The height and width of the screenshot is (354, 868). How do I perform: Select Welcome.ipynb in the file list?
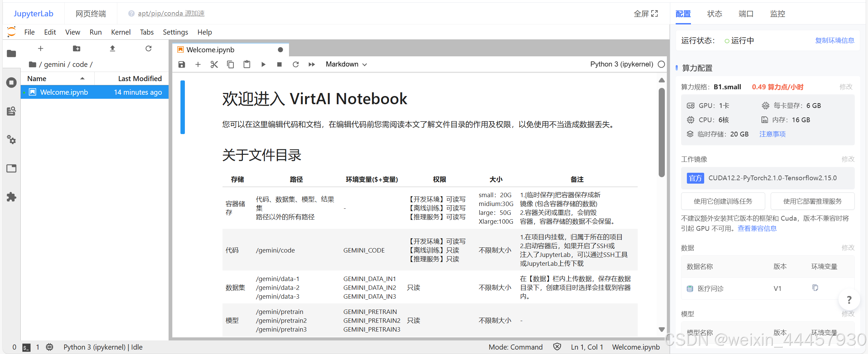95,92
